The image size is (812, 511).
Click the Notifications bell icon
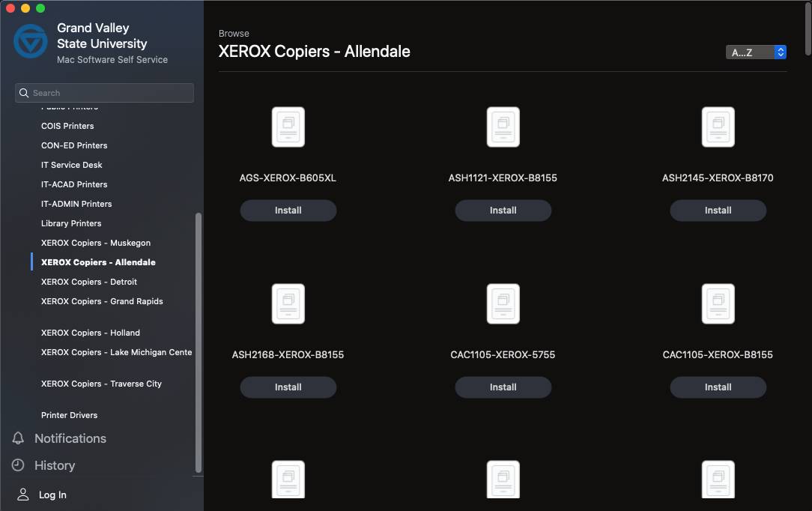click(x=19, y=438)
